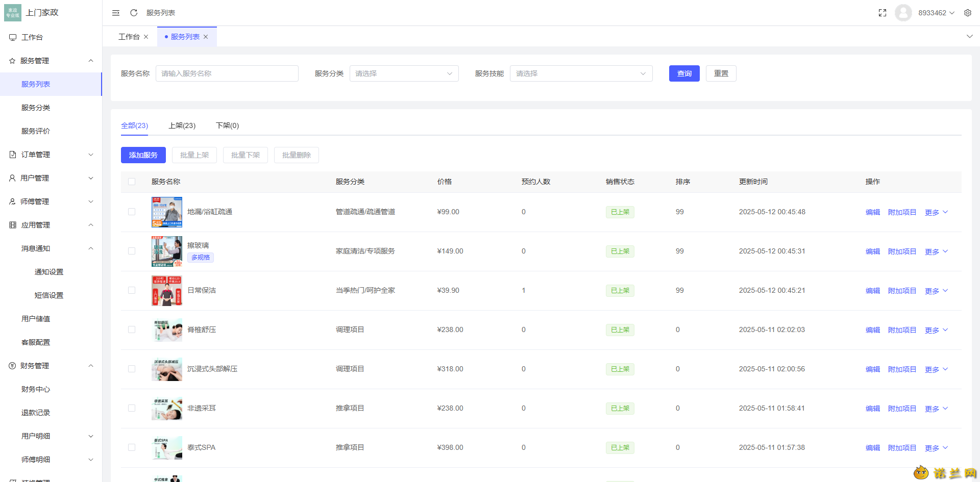This screenshot has height=482, width=980.
Task: Open the 服务技能 dropdown filter
Action: point(581,73)
